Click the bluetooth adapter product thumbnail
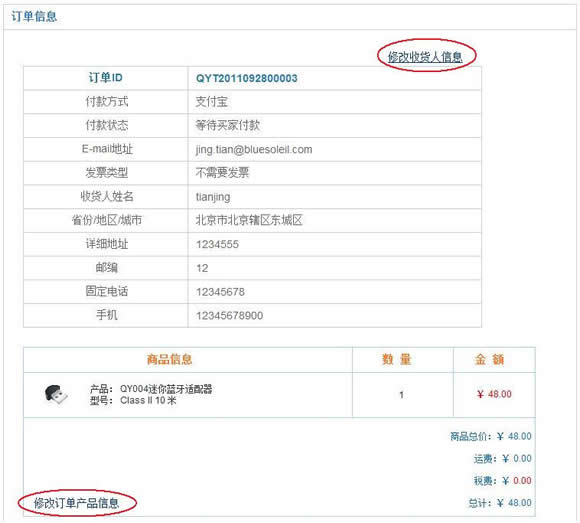 tap(56, 395)
